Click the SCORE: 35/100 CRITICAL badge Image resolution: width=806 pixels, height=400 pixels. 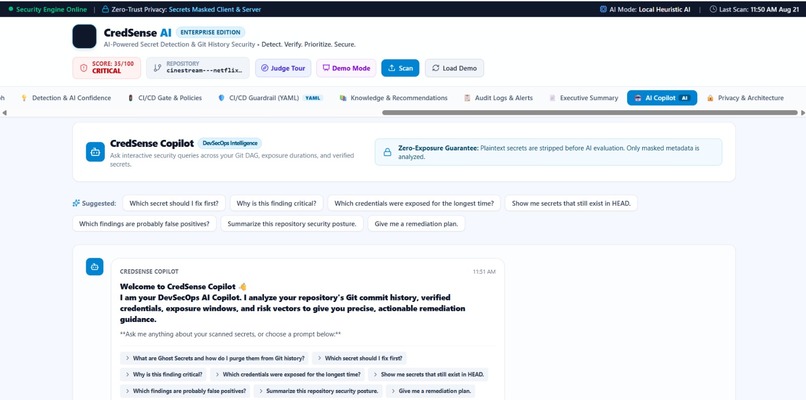(106, 68)
